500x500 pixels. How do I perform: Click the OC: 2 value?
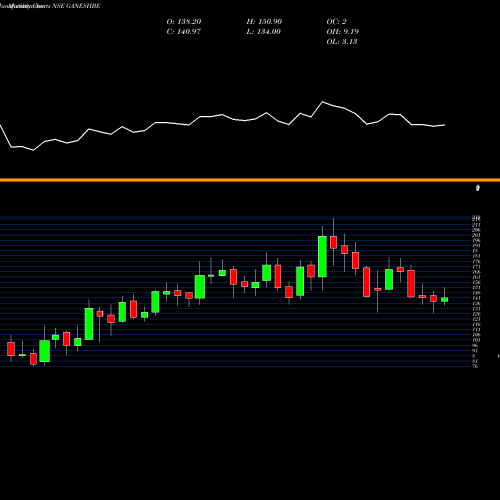pos(336,22)
